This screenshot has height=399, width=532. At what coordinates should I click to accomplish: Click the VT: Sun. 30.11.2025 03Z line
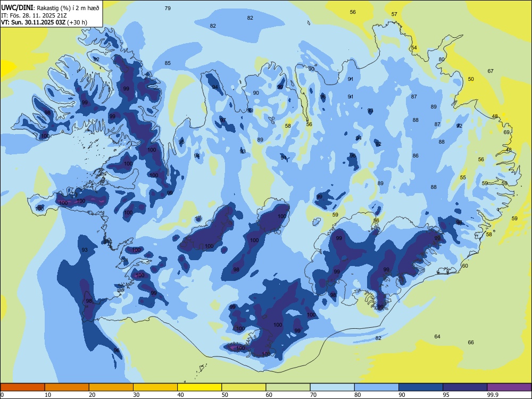point(44,22)
